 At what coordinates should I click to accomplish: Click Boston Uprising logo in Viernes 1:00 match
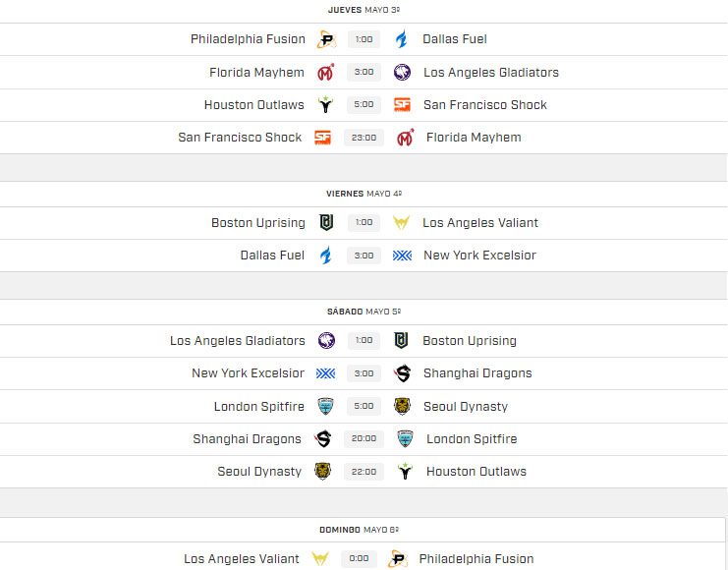[326, 223]
